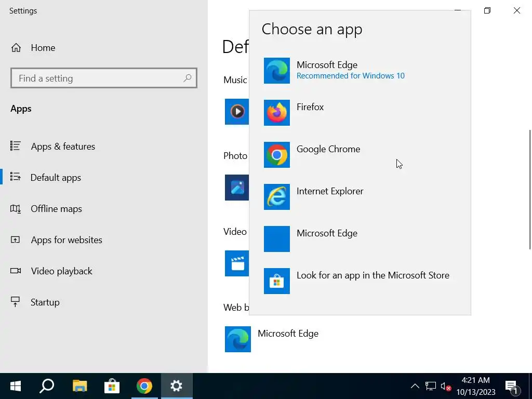Choose Microsoft Edge recommended for Windows 10
Screen dimensions: 532x399
click(360, 71)
